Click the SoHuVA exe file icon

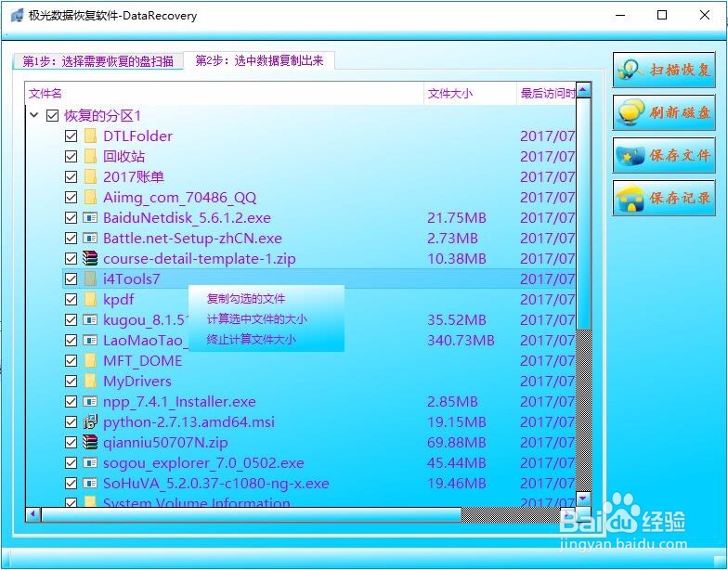(x=90, y=483)
